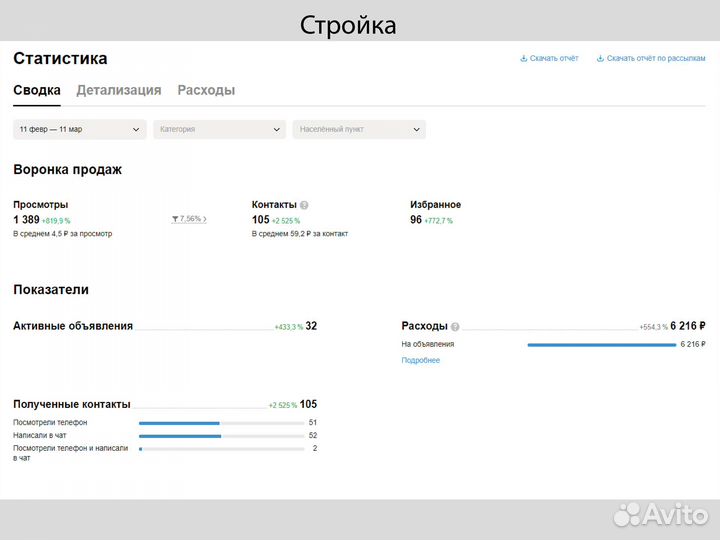Image resolution: width=720 pixels, height=540 pixels.
Task: Click the Avito logo in the corner
Action: [x=662, y=513]
